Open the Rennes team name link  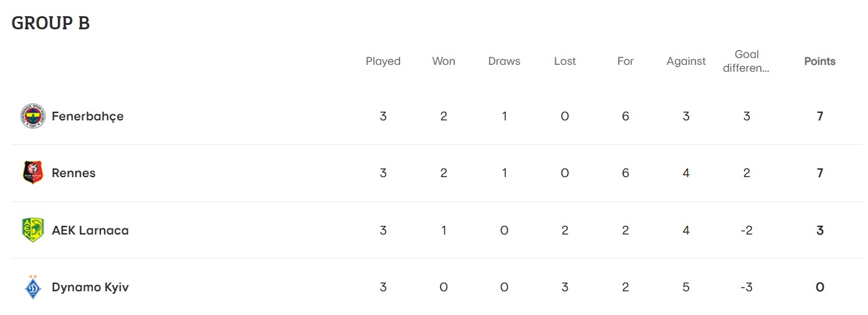click(x=74, y=173)
